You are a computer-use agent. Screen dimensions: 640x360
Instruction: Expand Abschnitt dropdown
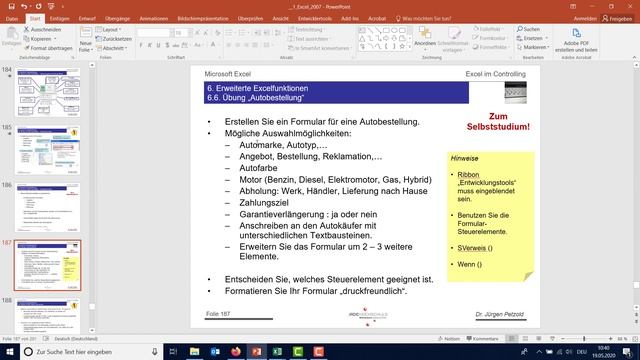[111, 48]
